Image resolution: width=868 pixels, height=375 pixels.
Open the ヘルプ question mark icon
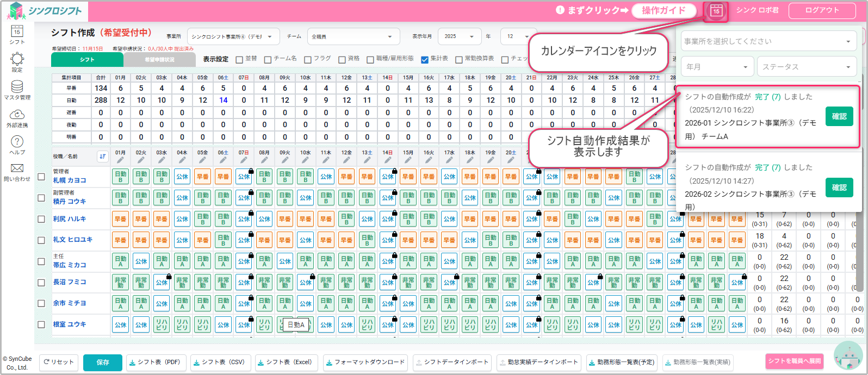tap(17, 145)
